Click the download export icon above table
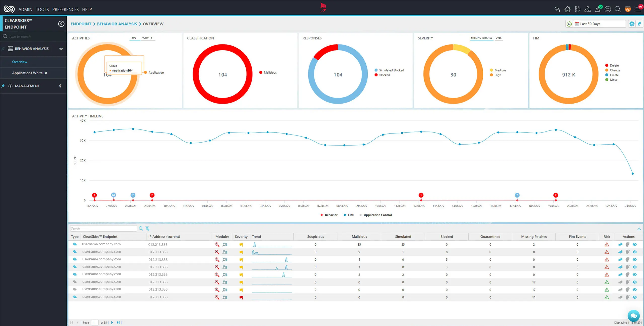Image resolution: width=644 pixels, height=326 pixels. pyautogui.click(x=639, y=228)
